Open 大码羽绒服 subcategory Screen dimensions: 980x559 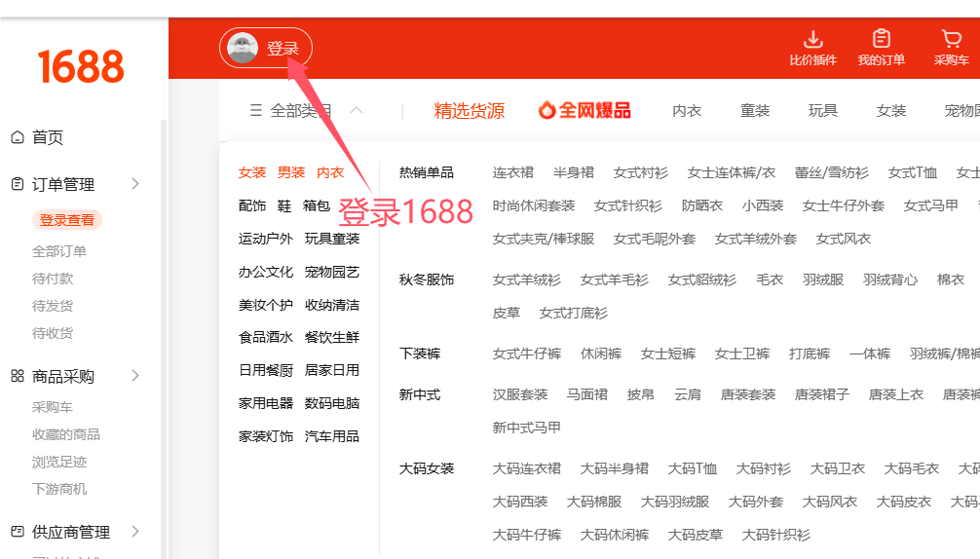[x=675, y=502]
